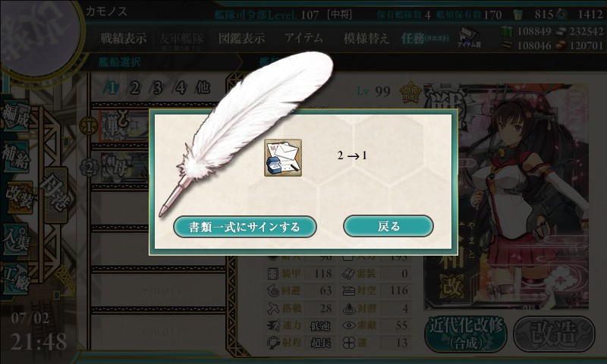
Task: Open the 入渠 (Docking) side icon
Action: point(16,238)
